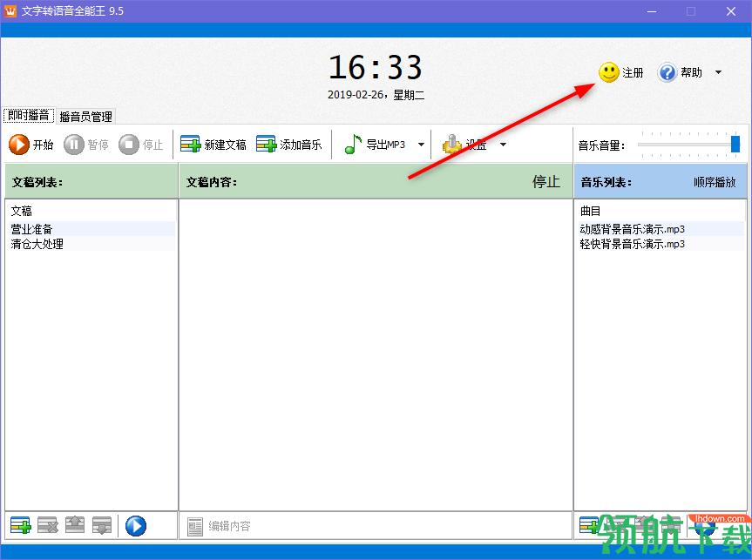The width and height of the screenshot is (752, 560).
Task: Click the move script up icon
Action: (75, 526)
